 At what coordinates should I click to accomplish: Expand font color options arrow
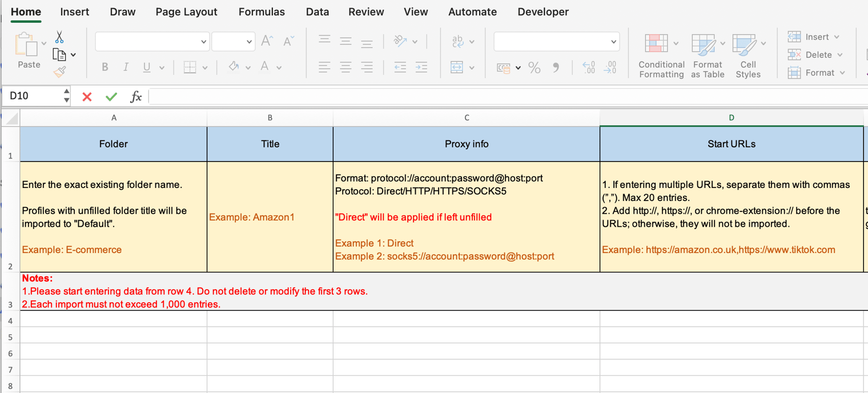[279, 68]
